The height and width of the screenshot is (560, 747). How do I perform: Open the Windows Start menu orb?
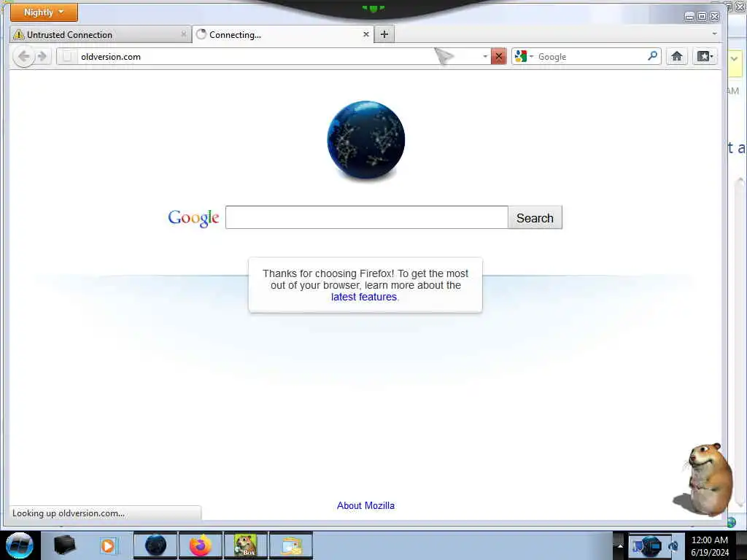point(19,545)
